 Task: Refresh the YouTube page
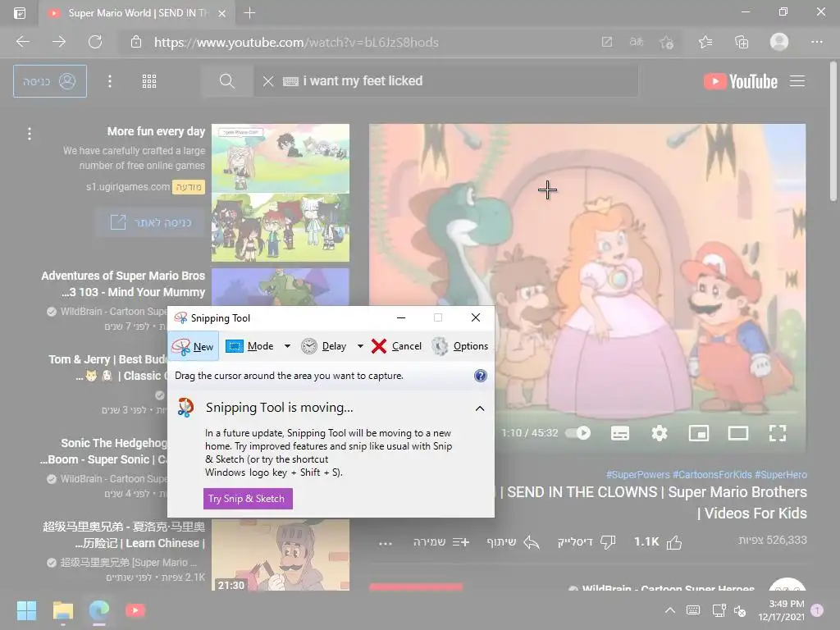tap(95, 42)
